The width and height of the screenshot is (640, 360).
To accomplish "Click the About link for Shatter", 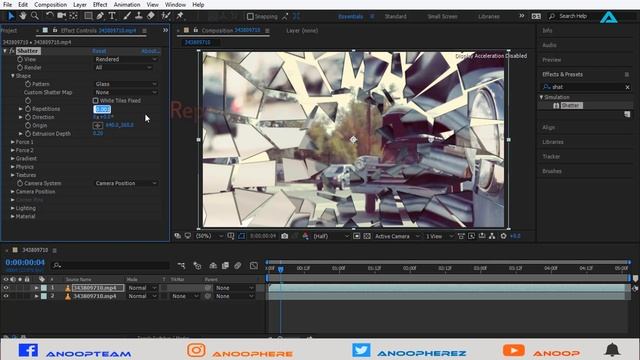I will pos(150,51).
